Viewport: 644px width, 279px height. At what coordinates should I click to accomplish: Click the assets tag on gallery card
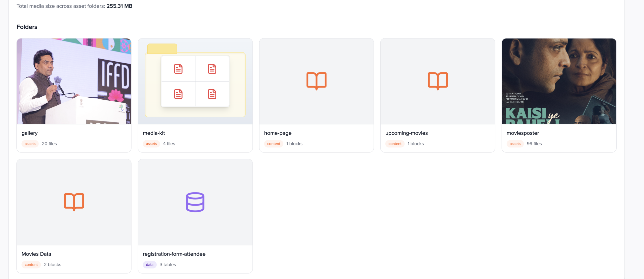(x=30, y=144)
